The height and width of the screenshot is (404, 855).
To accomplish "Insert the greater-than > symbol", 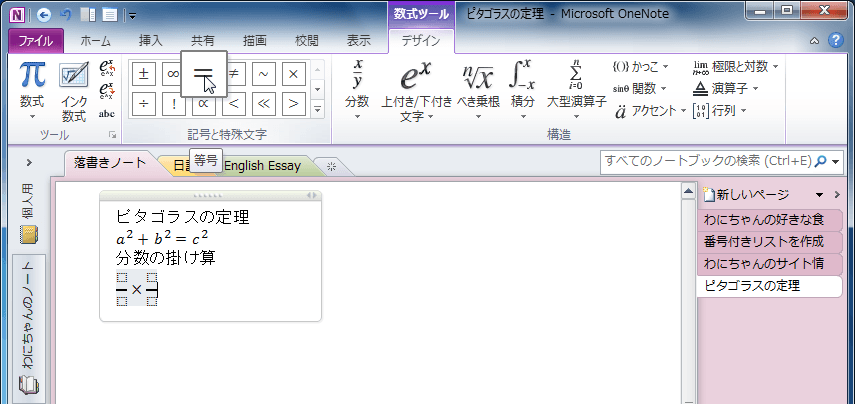I will (294, 104).
